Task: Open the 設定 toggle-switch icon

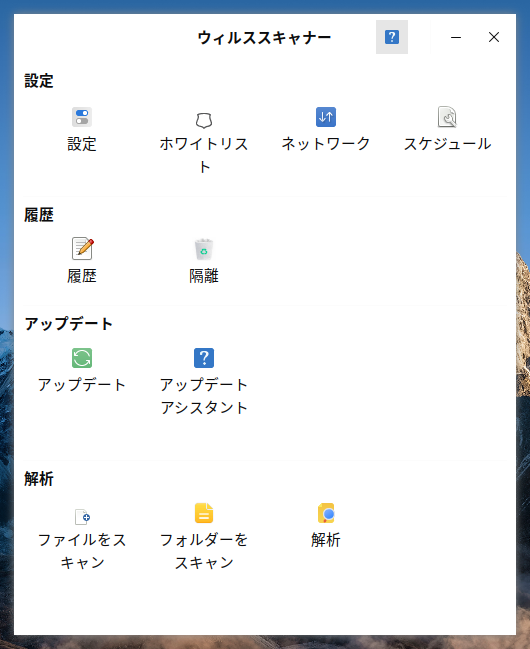Action: (x=82, y=117)
